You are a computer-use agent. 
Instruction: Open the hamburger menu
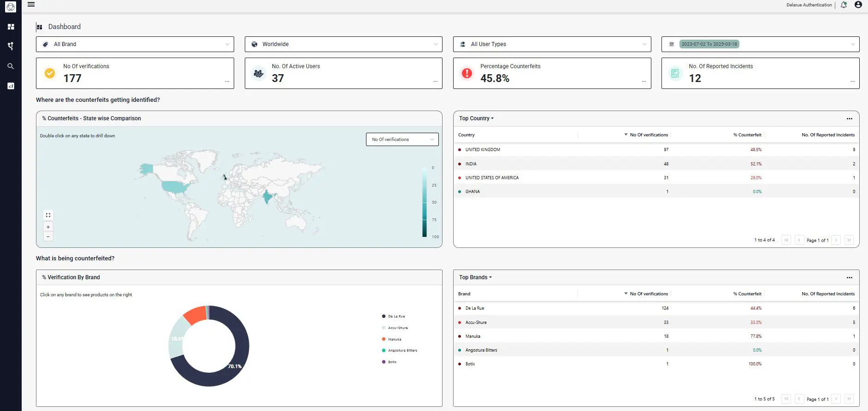coord(31,5)
